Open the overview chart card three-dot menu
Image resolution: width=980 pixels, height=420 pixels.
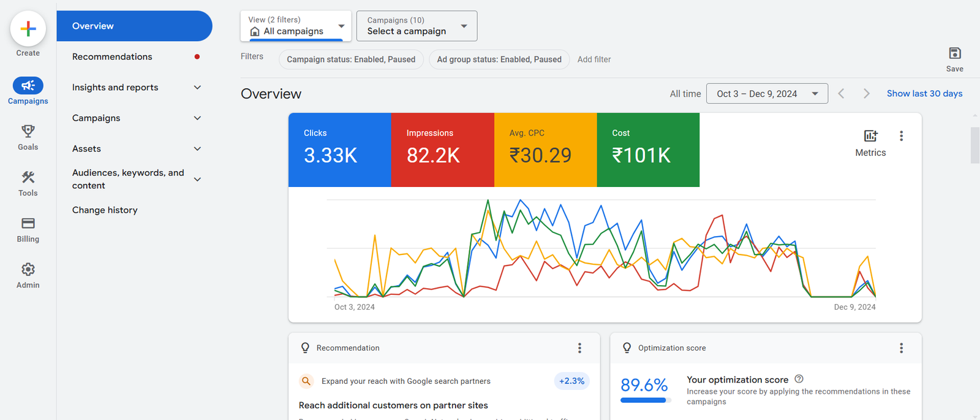[x=901, y=136]
